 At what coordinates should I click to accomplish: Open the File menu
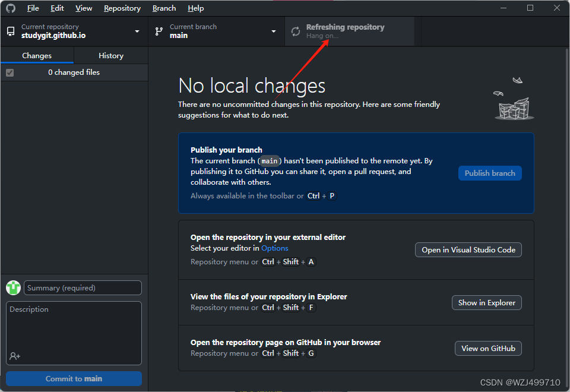tap(33, 8)
